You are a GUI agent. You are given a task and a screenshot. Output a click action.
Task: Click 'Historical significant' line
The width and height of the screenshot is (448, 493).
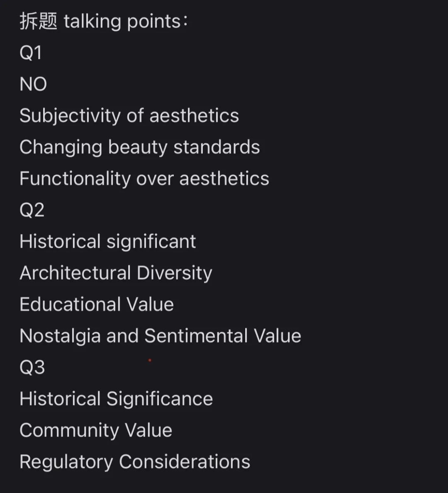point(108,242)
